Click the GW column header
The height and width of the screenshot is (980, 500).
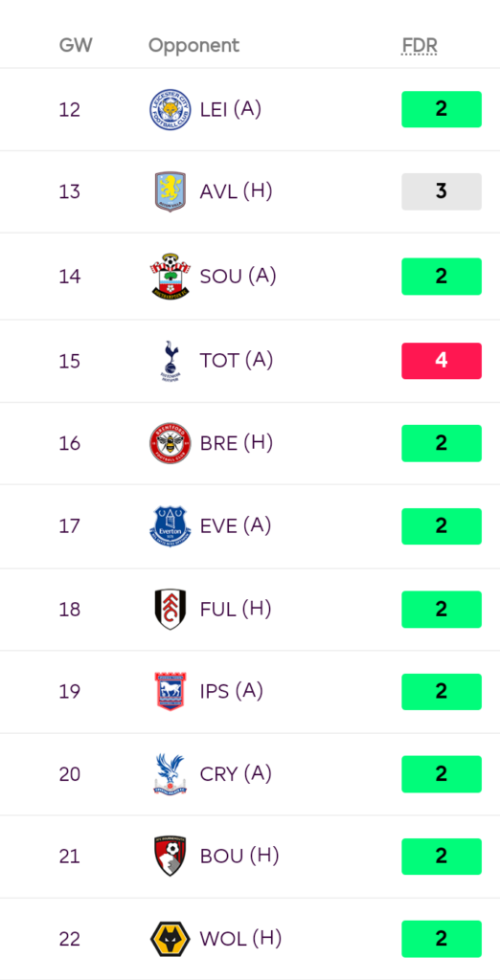click(x=76, y=46)
